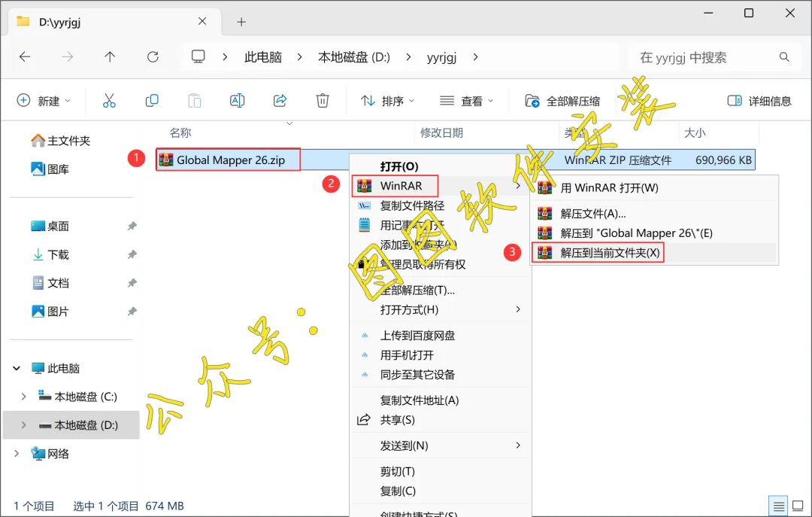
Task: Go up one folder level with up arrow
Action: [x=110, y=57]
